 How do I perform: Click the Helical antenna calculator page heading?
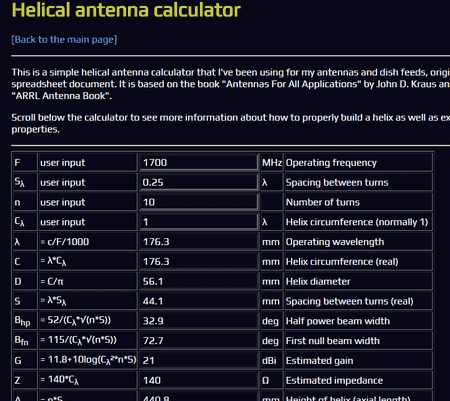coord(126,10)
